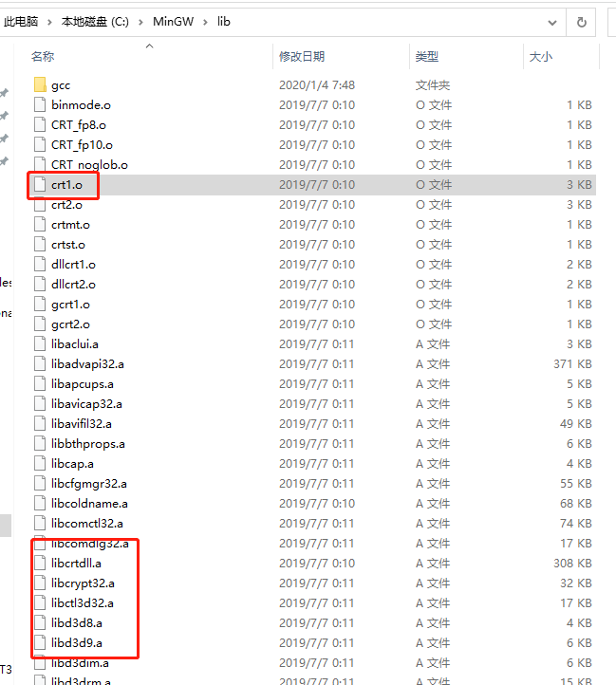Click the libadvapi32.a file icon
This screenshot has height=685, width=616.
pos(40,364)
